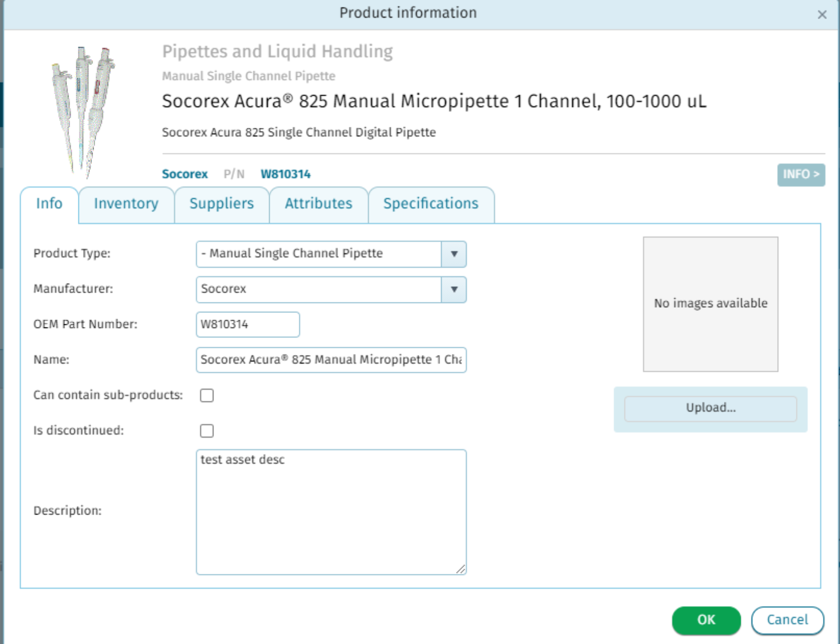Focus the OEM Part Number field
840x644 pixels.
click(248, 324)
